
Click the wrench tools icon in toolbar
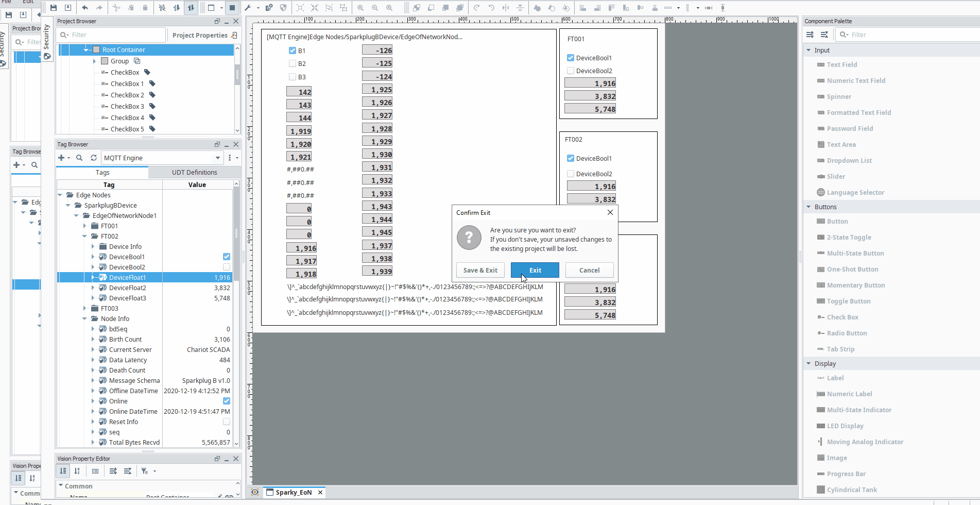pos(248,8)
